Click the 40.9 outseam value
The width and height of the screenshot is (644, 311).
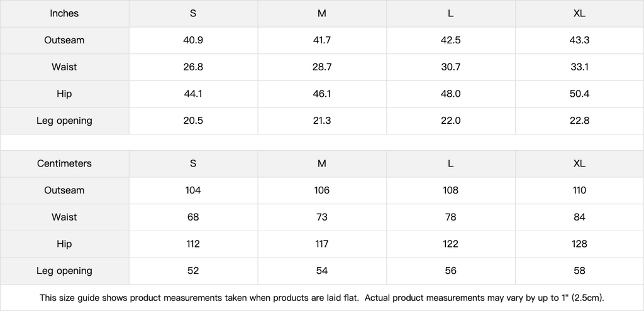[x=193, y=40]
